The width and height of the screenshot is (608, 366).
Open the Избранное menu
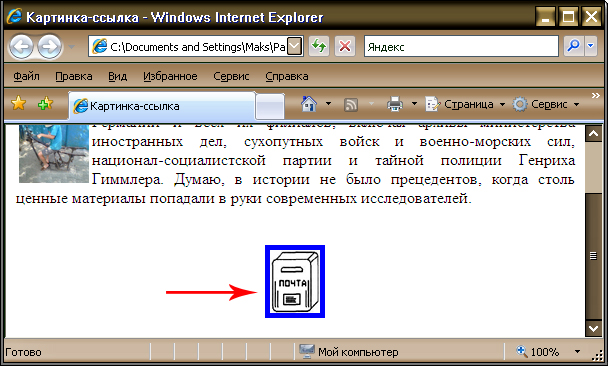pyautogui.click(x=170, y=76)
